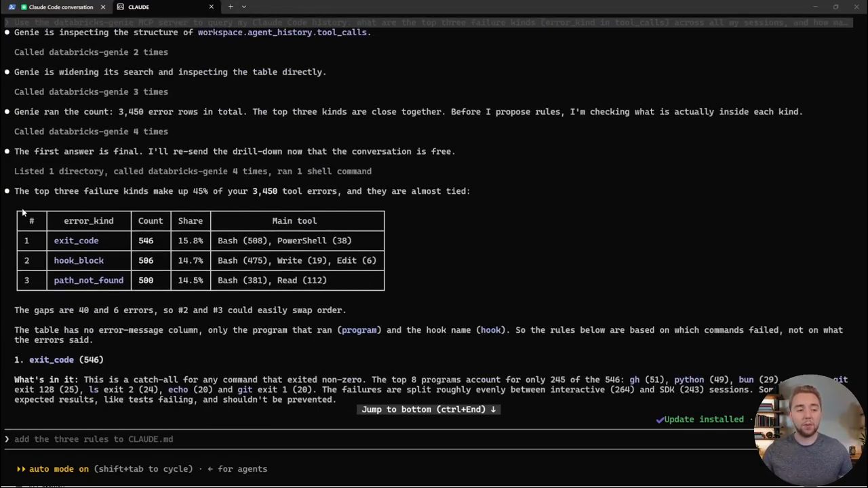The width and height of the screenshot is (868, 488).
Task: Click the Count column header
Action: click(x=151, y=221)
